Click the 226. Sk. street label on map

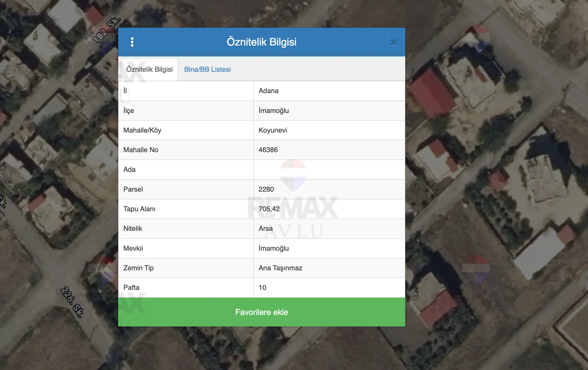pyautogui.click(x=72, y=302)
